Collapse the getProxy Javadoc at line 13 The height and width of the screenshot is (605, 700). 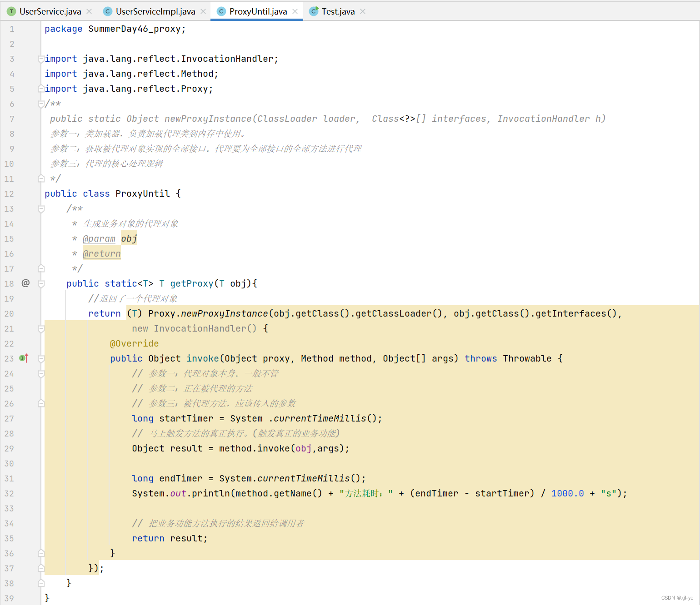41,208
